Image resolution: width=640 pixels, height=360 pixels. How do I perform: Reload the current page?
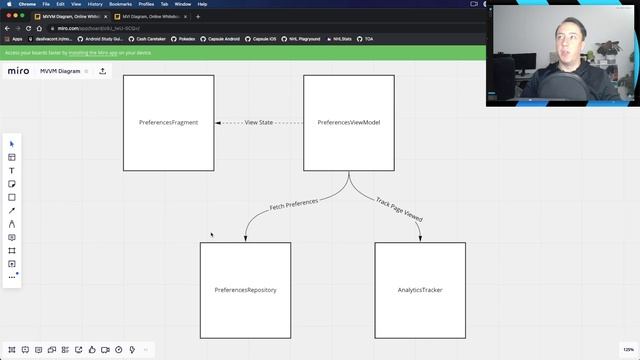[29, 29]
